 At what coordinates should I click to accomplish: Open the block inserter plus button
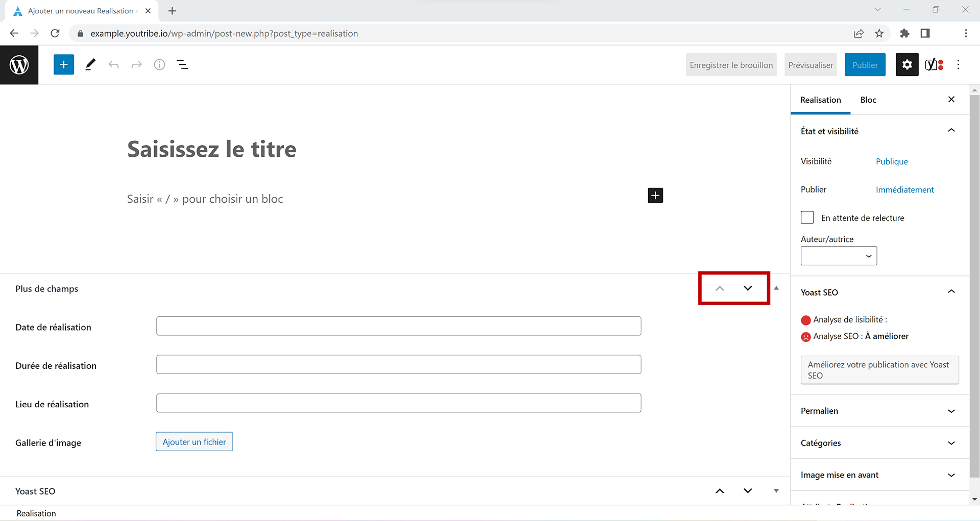(x=64, y=65)
